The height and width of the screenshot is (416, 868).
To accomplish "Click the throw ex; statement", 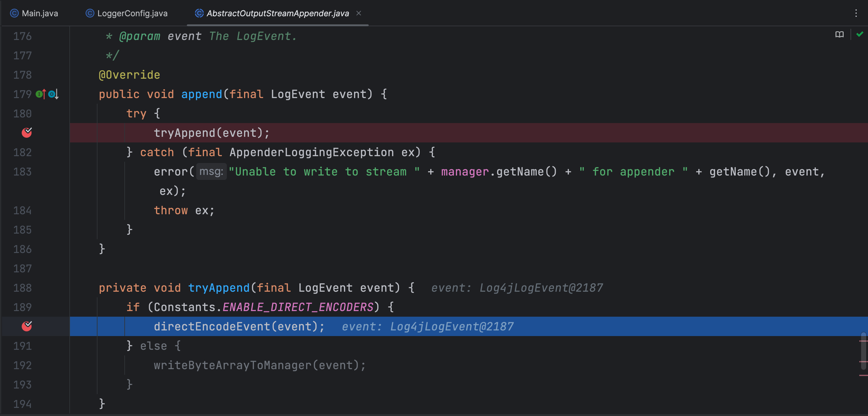I will (x=184, y=210).
